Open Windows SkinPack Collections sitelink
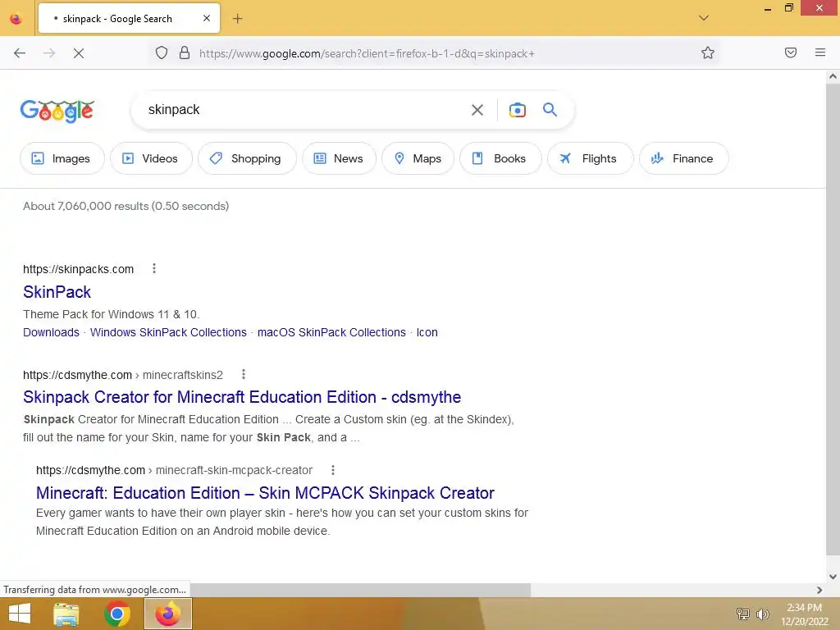Image resolution: width=840 pixels, height=630 pixels. (168, 332)
